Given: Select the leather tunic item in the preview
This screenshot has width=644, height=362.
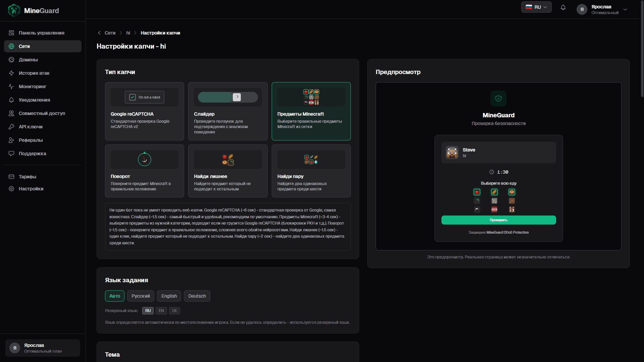Looking at the screenshot, I should 512,209.
